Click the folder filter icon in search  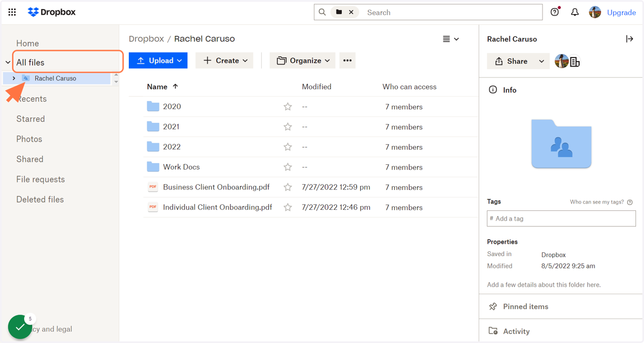coord(339,12)
